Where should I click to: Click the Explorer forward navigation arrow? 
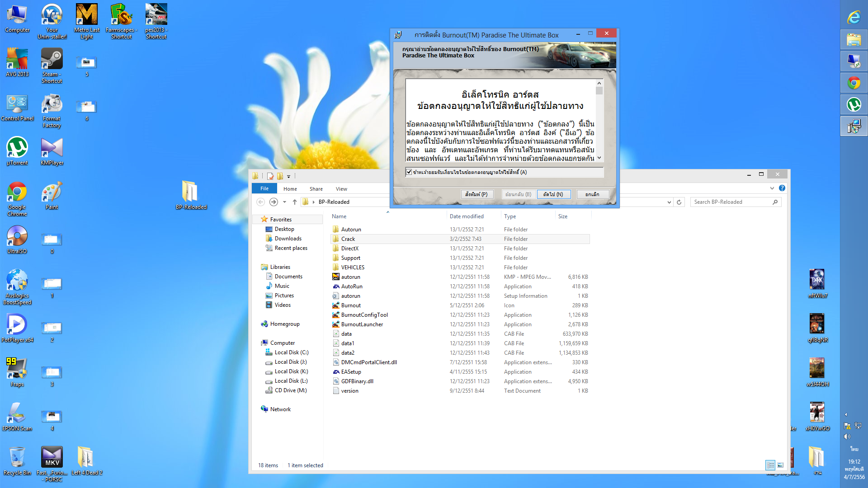274,202
